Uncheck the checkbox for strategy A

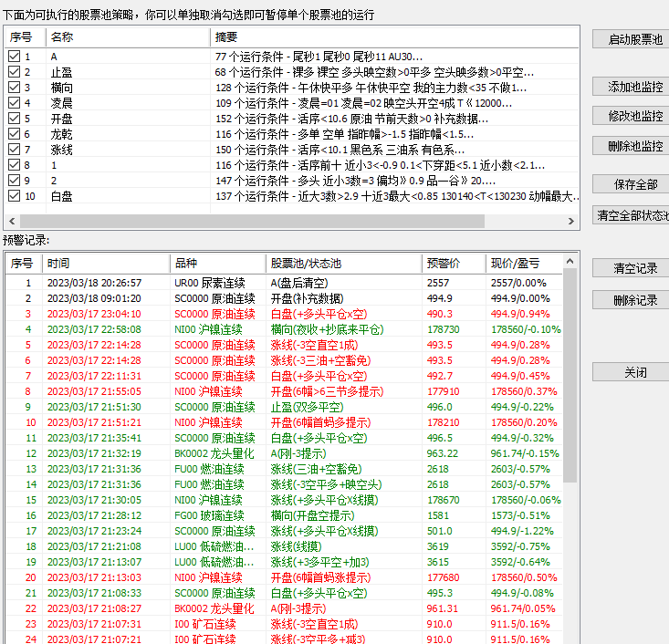pyautogui.click(x=14, y=57)
